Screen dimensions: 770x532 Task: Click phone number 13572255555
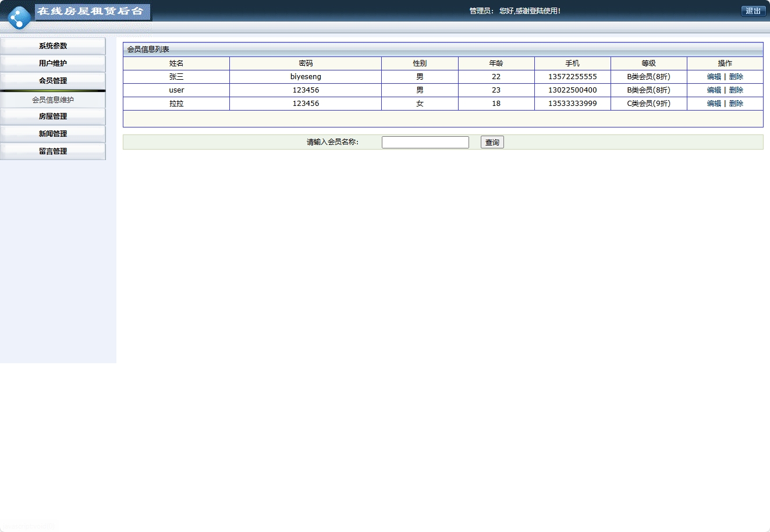coord(572,77)
